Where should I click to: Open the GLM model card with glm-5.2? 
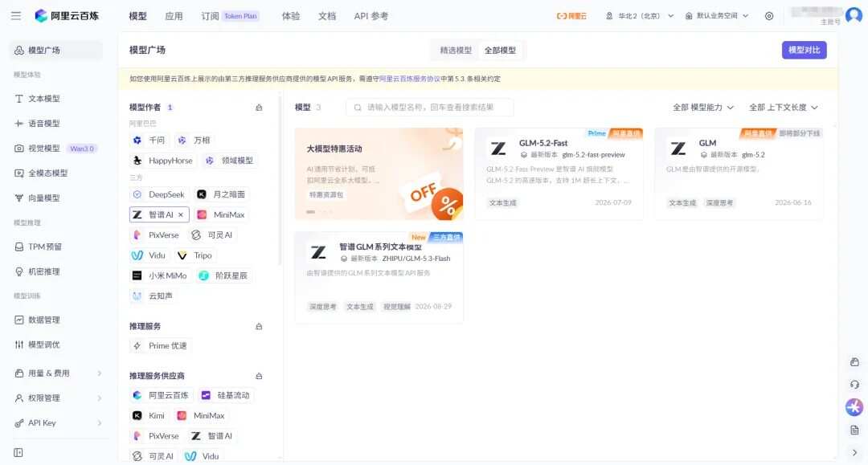pyautogui.click(x=739, y=173)
